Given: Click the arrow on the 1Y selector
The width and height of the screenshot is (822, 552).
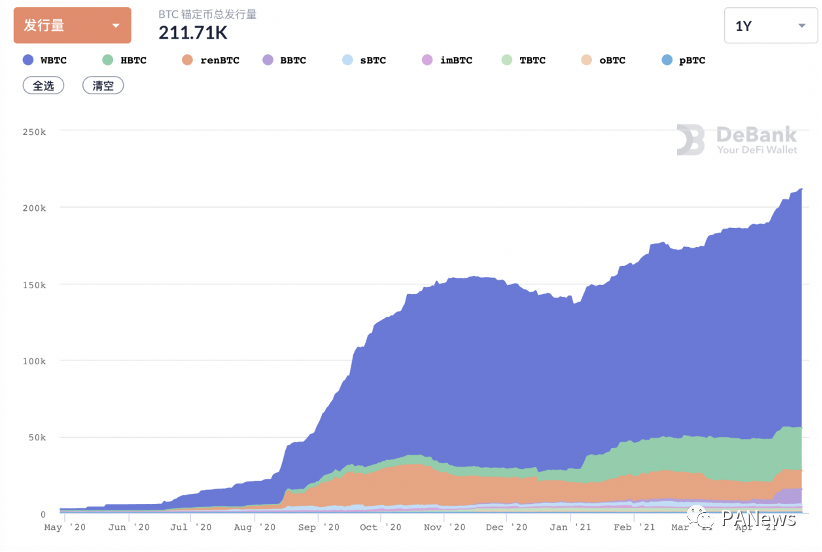Looking at the screenshot, I should (802, 26).
